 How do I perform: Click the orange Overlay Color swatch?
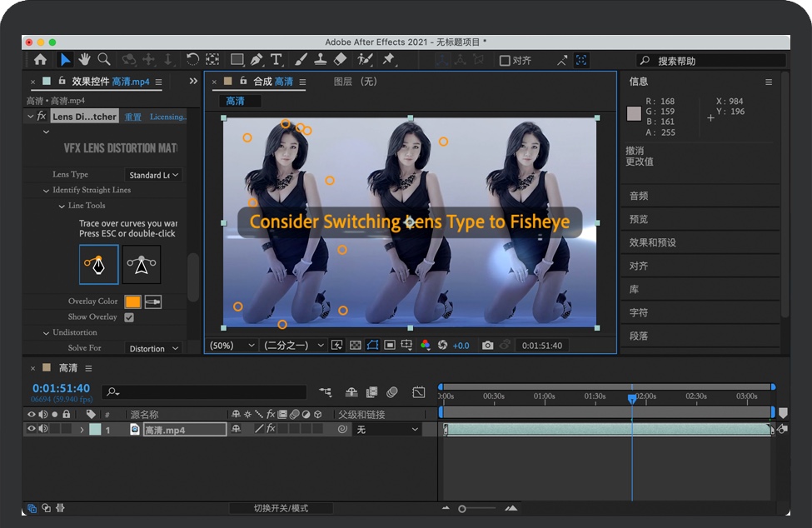click(132, 301)
